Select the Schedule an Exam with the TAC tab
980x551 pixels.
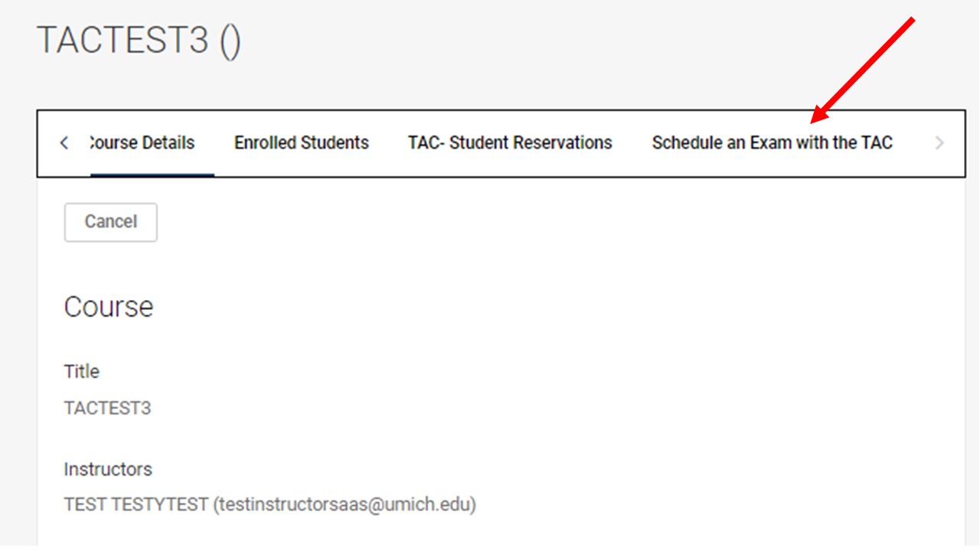click(x=771, y=142)
